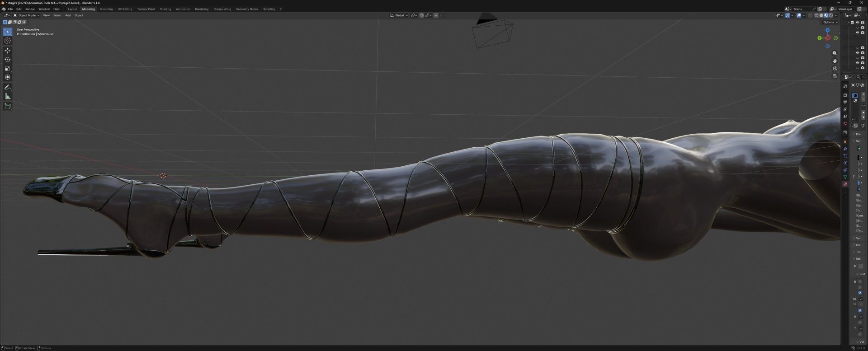
Task: Switch to rendered viewport shading
Action: point(831,15)
